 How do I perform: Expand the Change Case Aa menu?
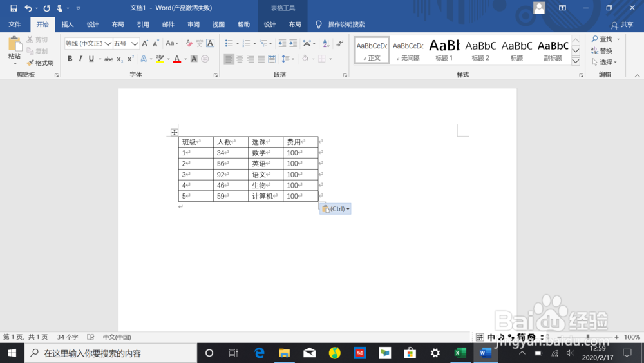[172, 43]
